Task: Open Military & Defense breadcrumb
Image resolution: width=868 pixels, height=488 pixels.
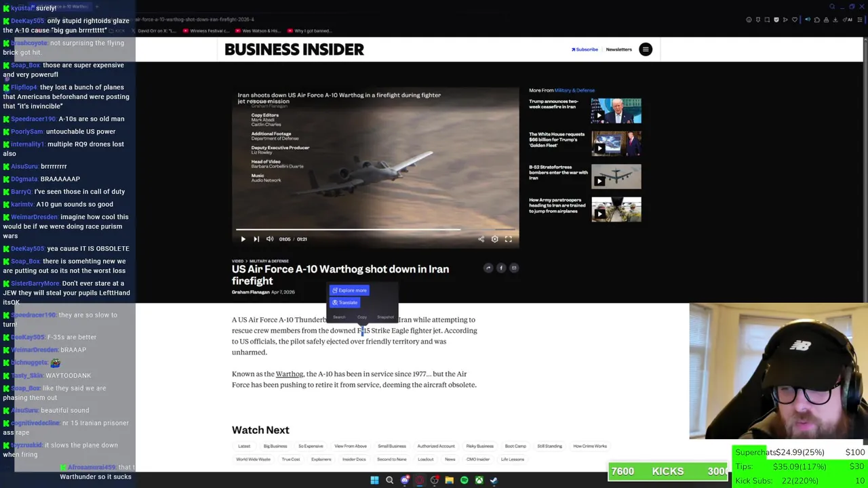Action: (269, 261)
